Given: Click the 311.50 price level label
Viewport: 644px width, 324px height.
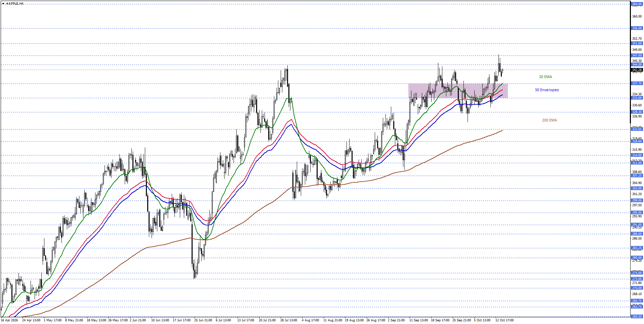Looking at the screenshot, I should tap(637, 163).
